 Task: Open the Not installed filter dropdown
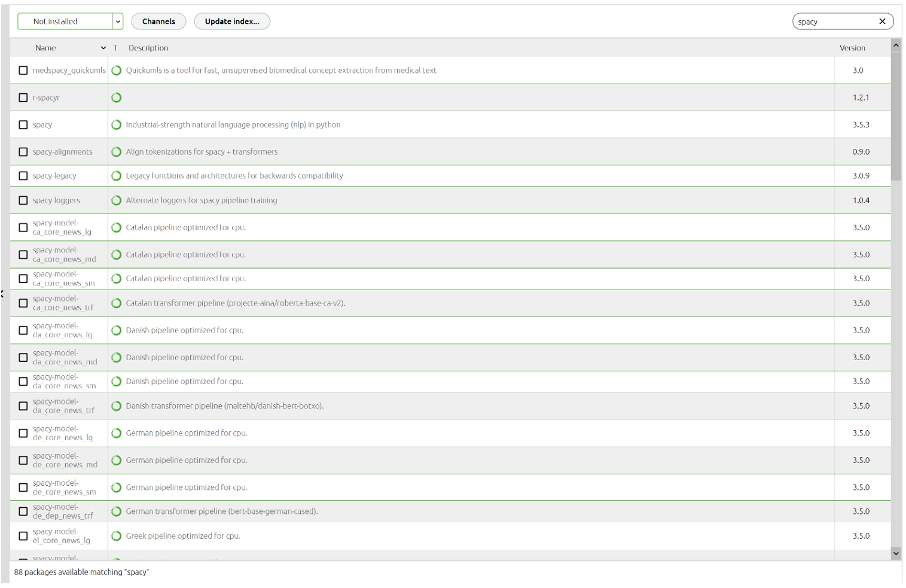(70, 22)
